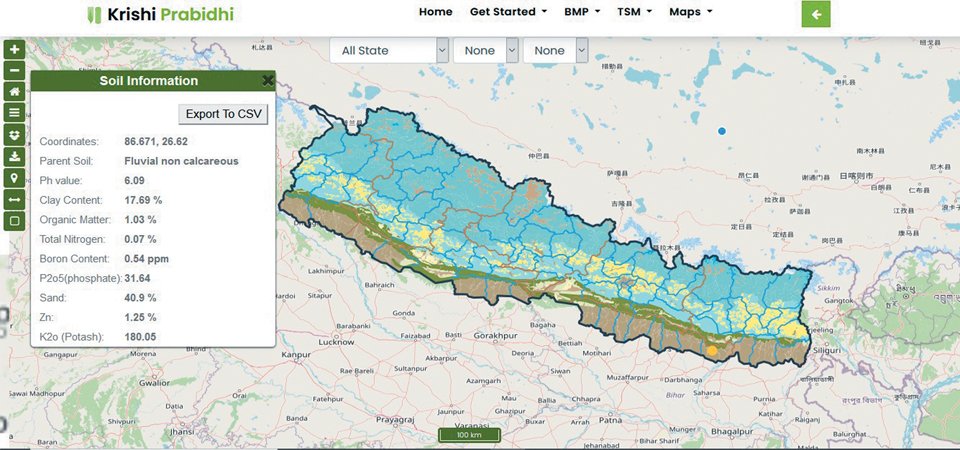
Task: Click the Export To CSV button
Action: click(223, 114)
